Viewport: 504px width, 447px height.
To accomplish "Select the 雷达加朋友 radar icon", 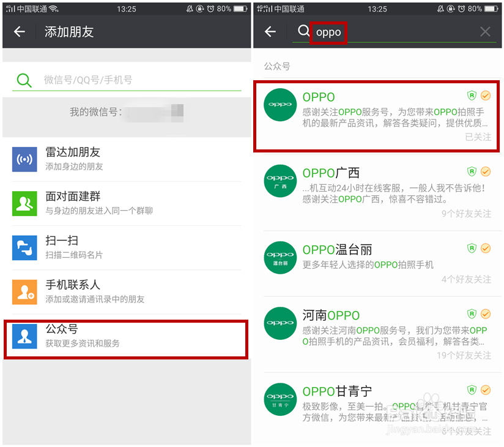I will pos(24,159).
